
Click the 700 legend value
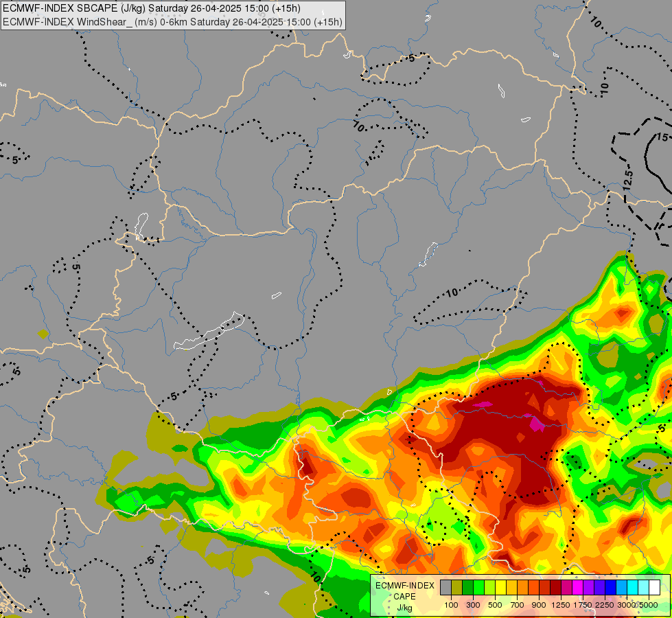518,605
